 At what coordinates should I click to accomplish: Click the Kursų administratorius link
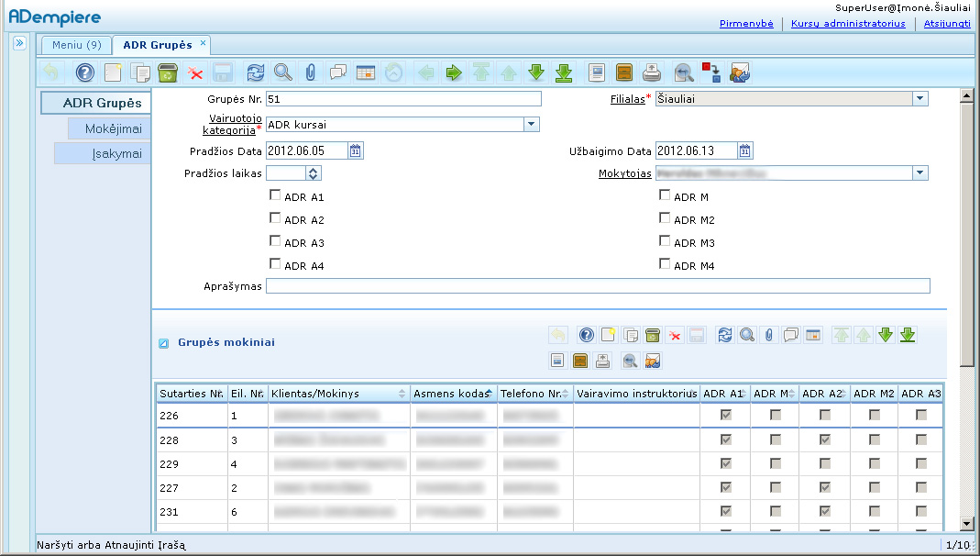pos(848,24)
